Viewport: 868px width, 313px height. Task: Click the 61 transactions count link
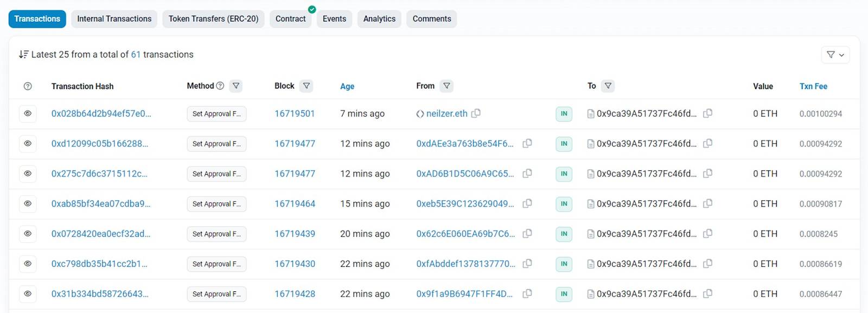pyautogui.click(x=136, y=55)
